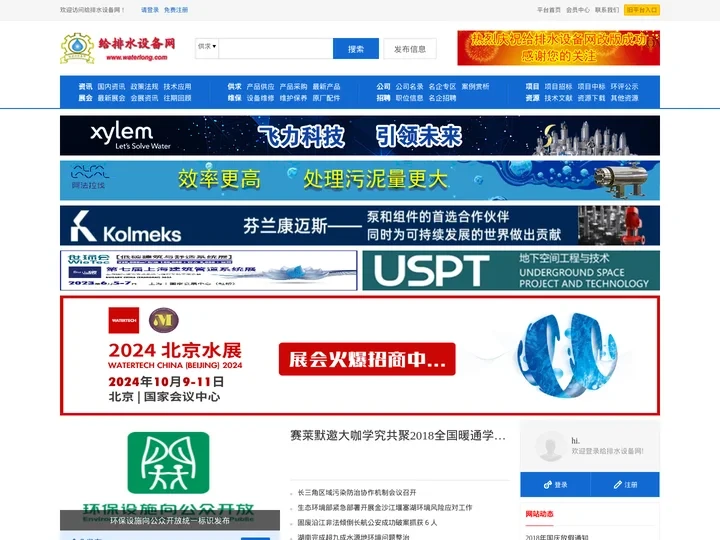Open news 生态环境部紧急部署开展金沙江堰塞湖环境风险应对工作
This screenshot has height=540, width=720.
[x=385, y=507]
